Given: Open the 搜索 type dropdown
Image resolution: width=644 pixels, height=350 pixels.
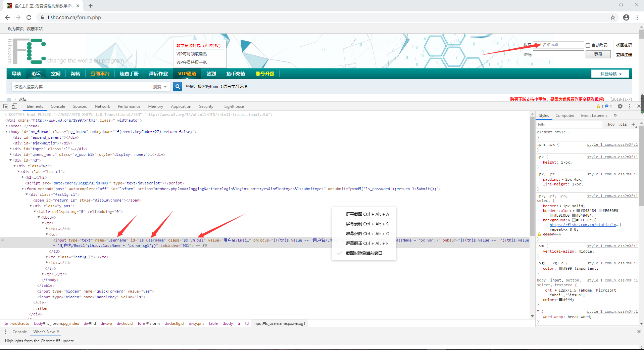Looking at the screenshot, I should 160,87.
